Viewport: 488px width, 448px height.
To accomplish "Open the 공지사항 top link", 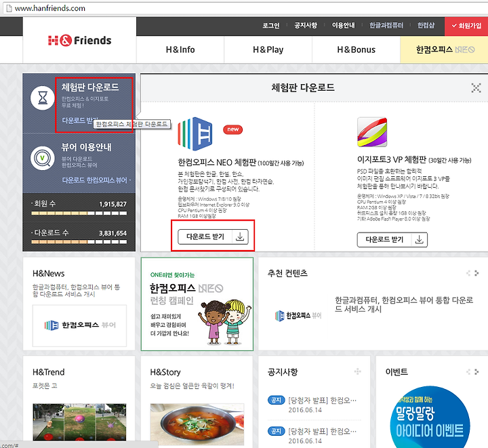I will (x=306, y=26).
